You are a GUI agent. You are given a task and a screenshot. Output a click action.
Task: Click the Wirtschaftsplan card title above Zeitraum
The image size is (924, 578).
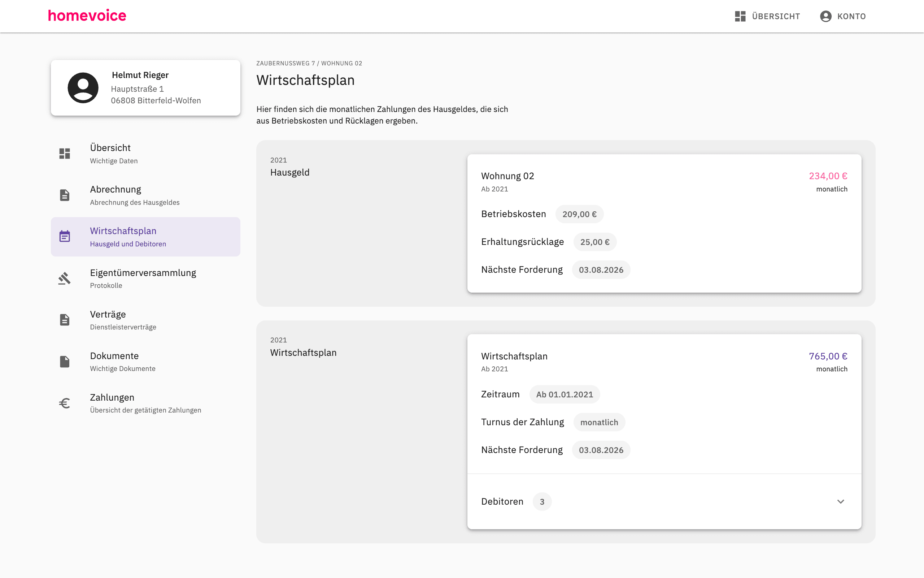(514, 356)
